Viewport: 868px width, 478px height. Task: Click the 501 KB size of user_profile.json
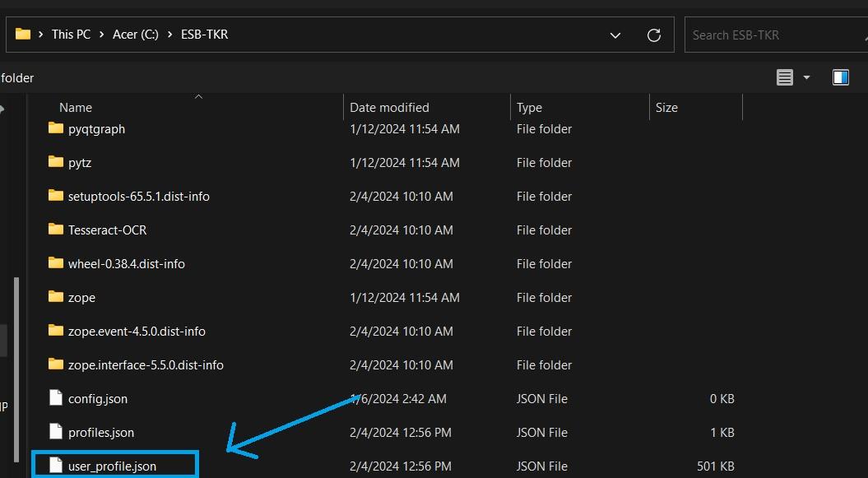click(716, 466)
